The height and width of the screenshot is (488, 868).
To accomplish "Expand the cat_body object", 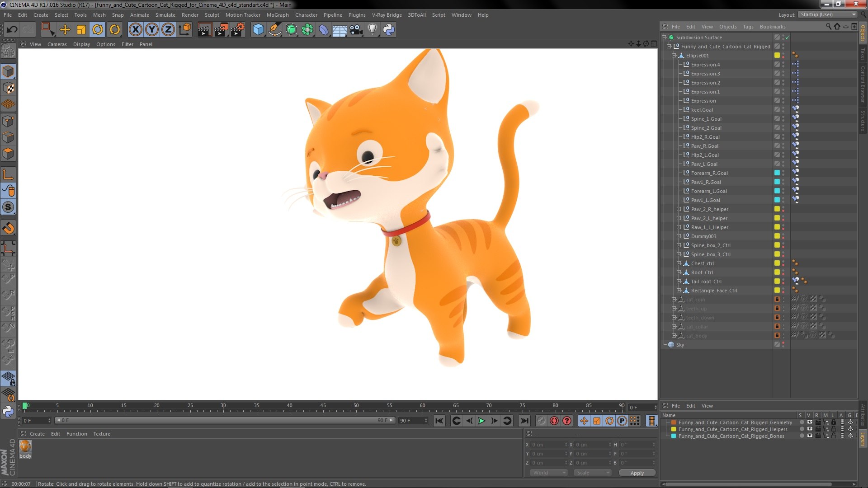I will point(674,336).
